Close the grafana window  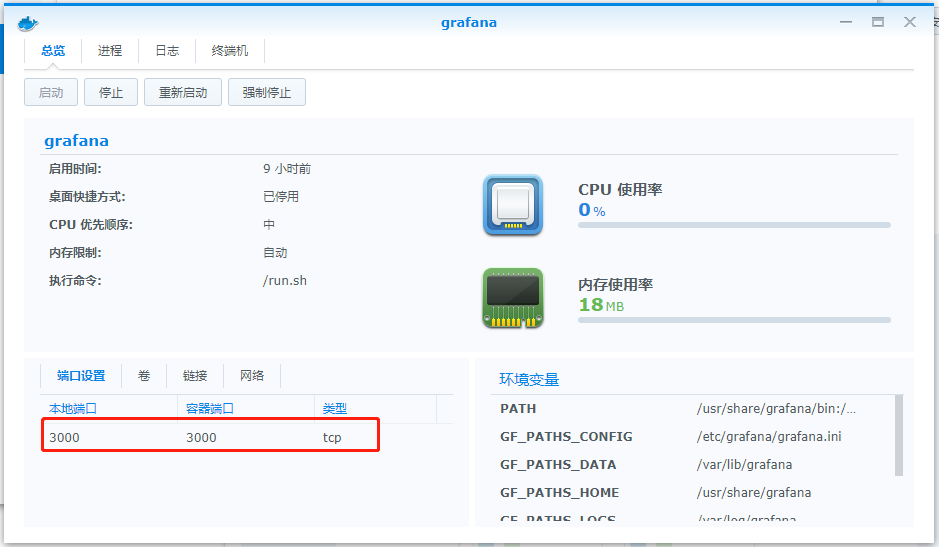(910, 22)
